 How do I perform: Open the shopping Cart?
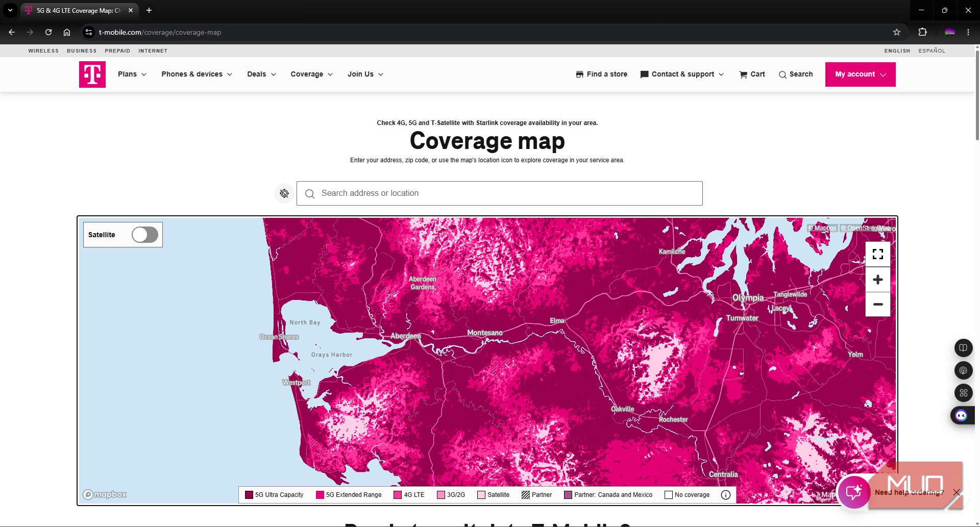[x=752, y=74]
